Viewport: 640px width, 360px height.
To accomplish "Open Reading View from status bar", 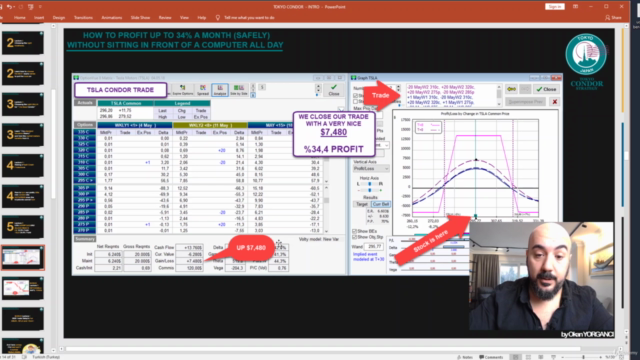I will pyautogui.click(x=541, y=357).
